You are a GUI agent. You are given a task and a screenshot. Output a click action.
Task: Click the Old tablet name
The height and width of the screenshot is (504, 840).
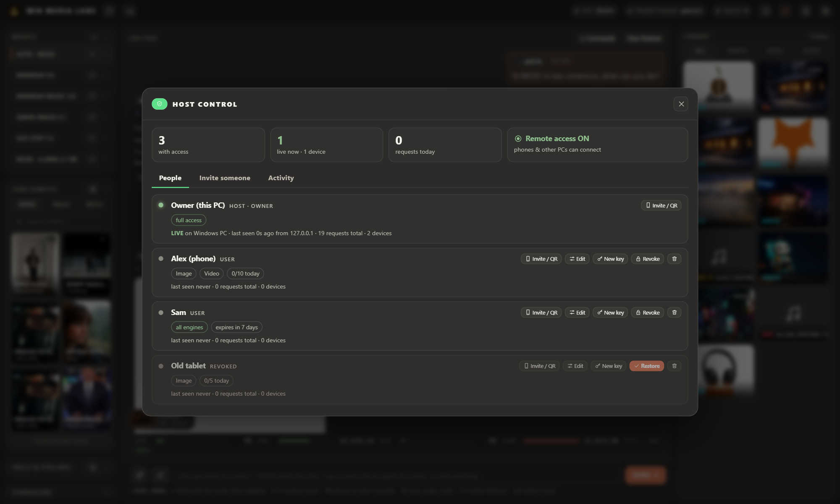point(188,366)
